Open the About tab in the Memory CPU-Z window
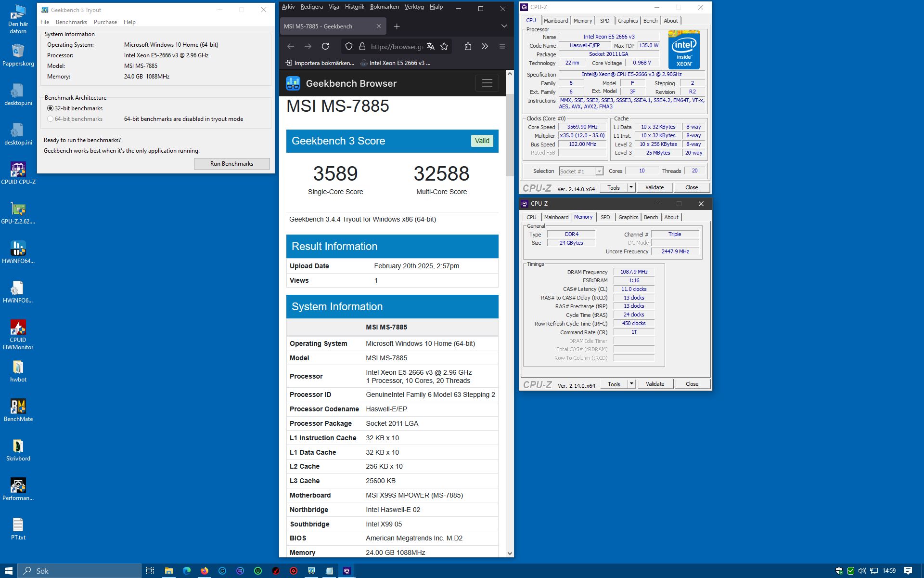 point(671,217)
